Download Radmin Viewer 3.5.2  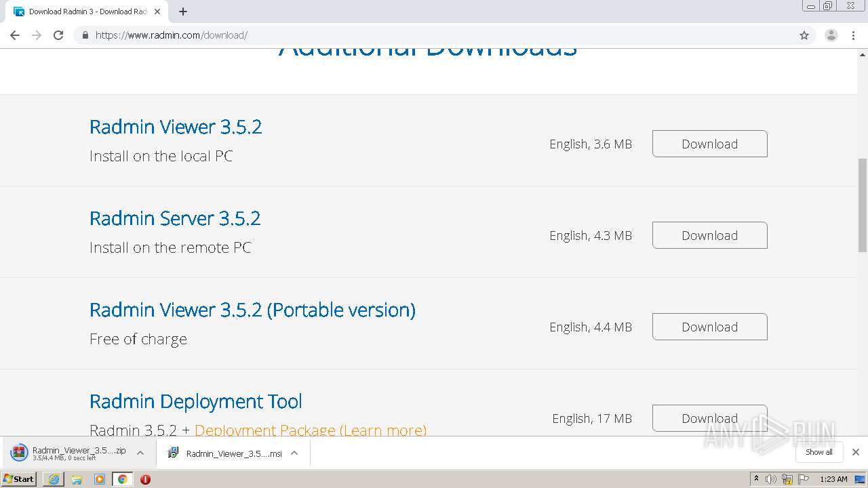710,144
